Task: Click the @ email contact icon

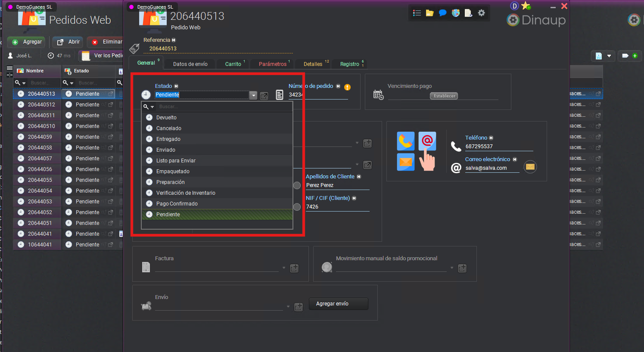Action: pyautogui.click(x=427, y=141)
